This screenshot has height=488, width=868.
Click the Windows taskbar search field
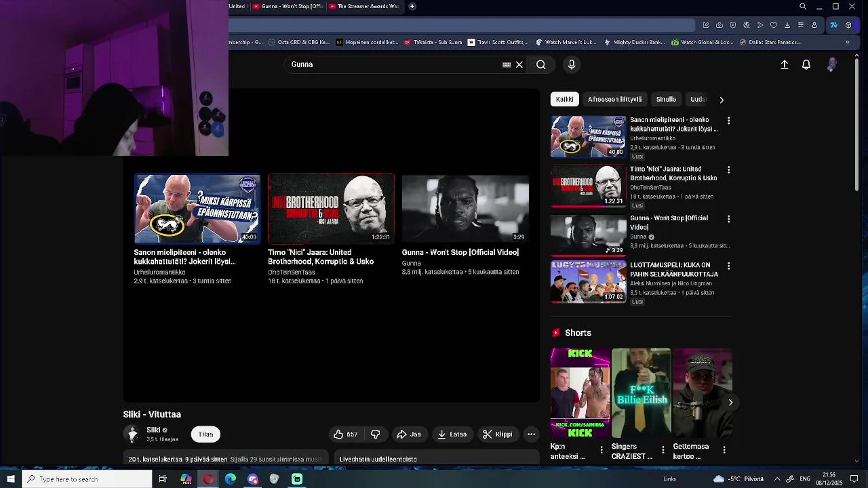click(87, 479)
